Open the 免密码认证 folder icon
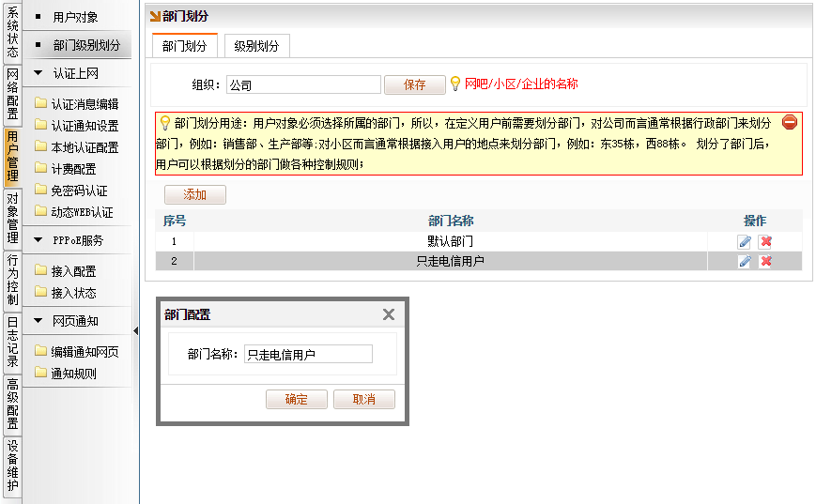The width and height of the screenshot is (816, 504). click(x=40, y=190)
